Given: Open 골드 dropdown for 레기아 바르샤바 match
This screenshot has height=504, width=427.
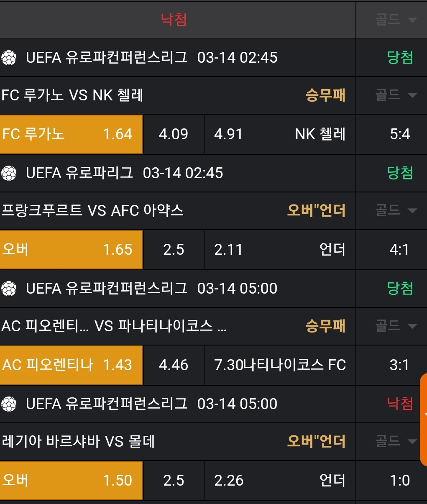Looking at the screenshot, I should [x=396, y=441].
